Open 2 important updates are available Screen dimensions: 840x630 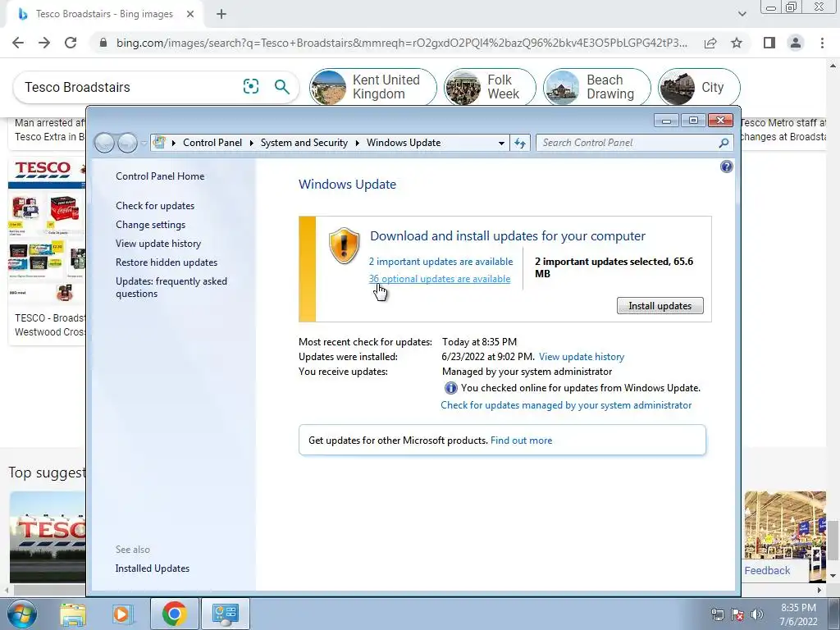(x=441, y=262)
